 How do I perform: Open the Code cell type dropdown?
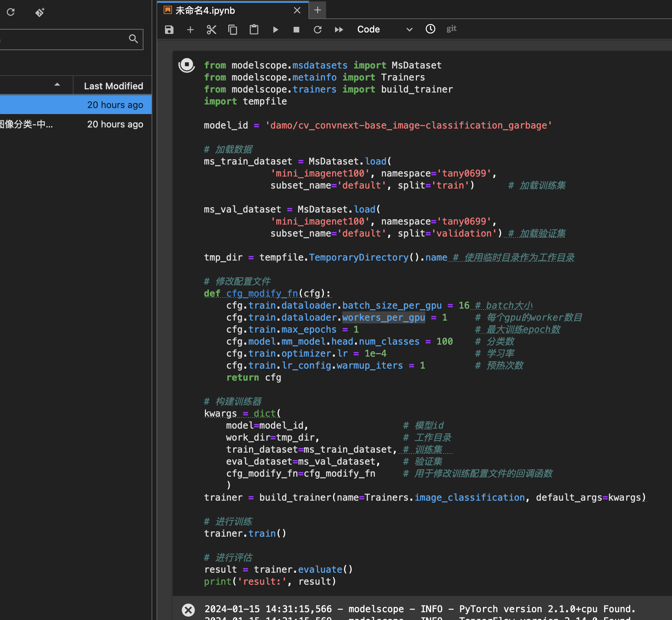385,29
